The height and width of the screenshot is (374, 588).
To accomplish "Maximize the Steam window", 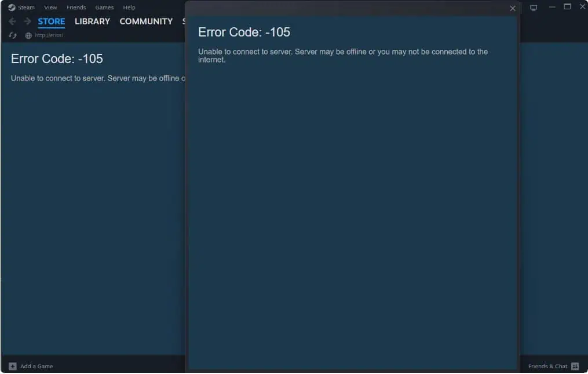I will [568, 7].
